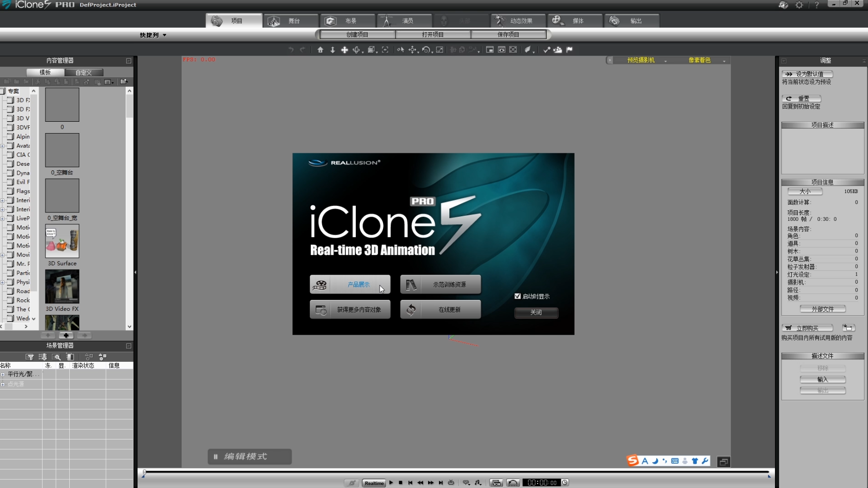
Task: Open the 像素着色 shading dropdown
Action: 724,60
